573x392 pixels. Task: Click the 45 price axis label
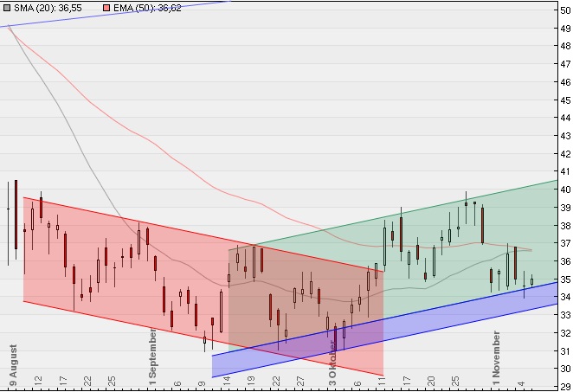pyautogui.click(x=565, y=100)
